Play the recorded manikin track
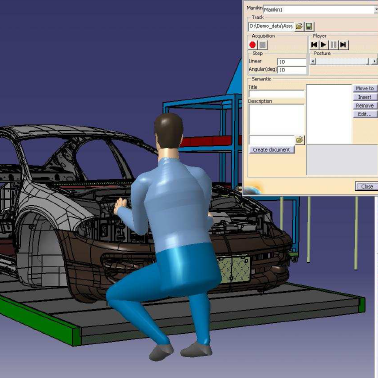The width and height of the screenshot is (378, 378). [x=324, y=44]
